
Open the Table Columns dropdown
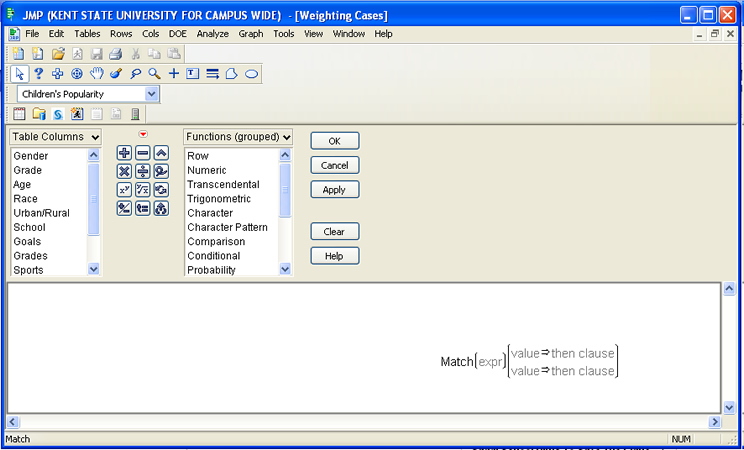pyautogui.click(x=56, y=137)
